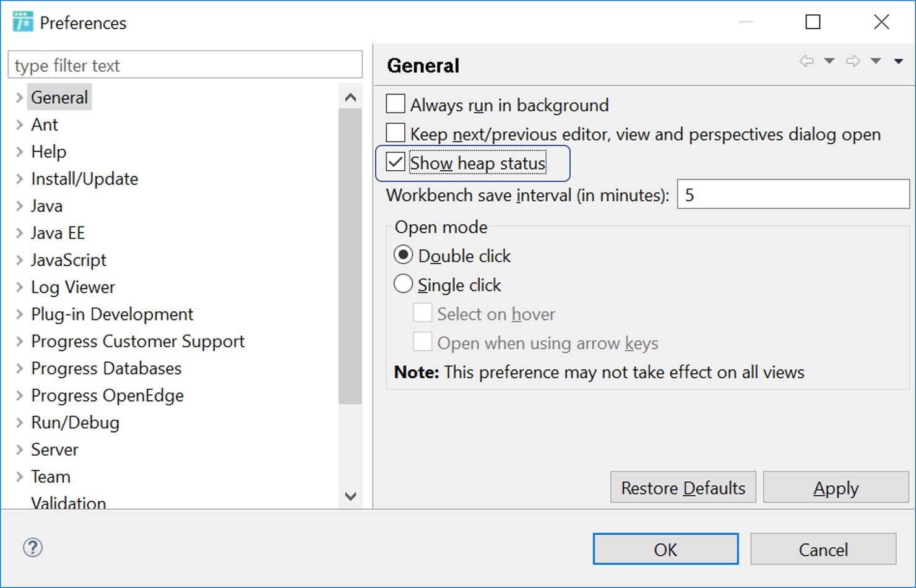
Task: Open the view menu arrow at top right
Action: click(x=898, y=62)
